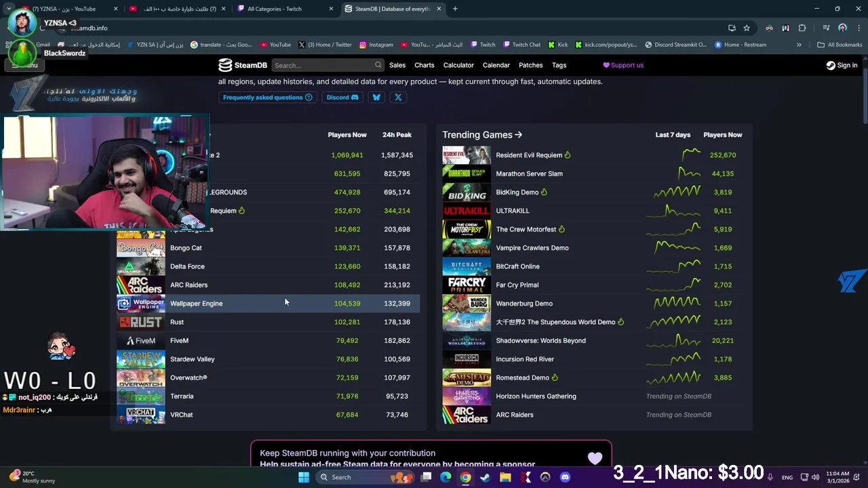
Task: Open the ARC Raiders link in Most Played
Action: 189,285
